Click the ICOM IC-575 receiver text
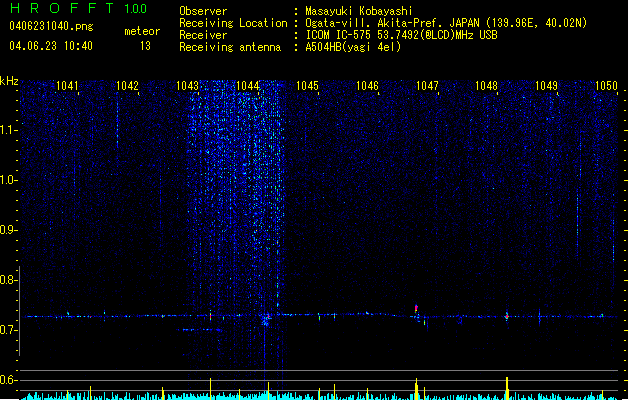The width and height of the screenshot is (629, 400). coord(401,35)
